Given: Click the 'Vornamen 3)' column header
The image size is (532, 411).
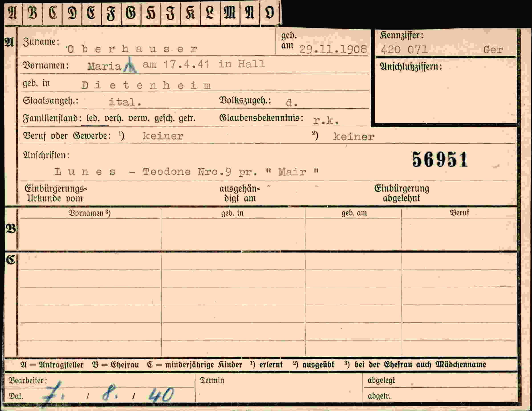Looking at the screenshot, I should 89,213.
